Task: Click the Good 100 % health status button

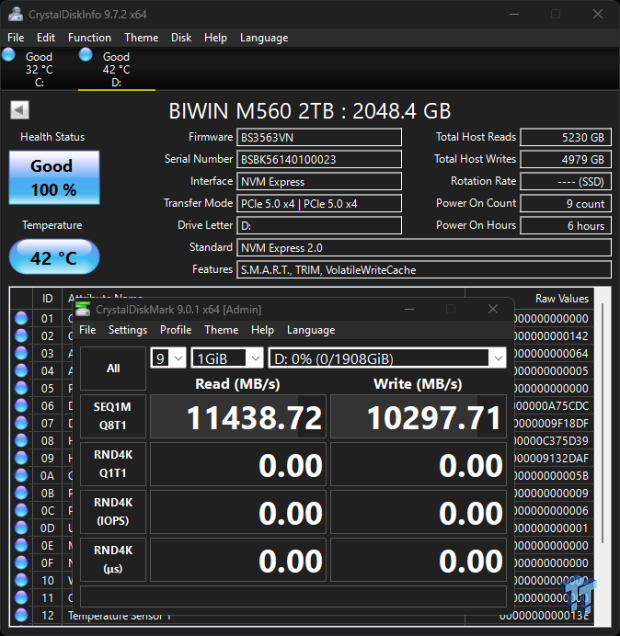Action: (x=54, y=178)
